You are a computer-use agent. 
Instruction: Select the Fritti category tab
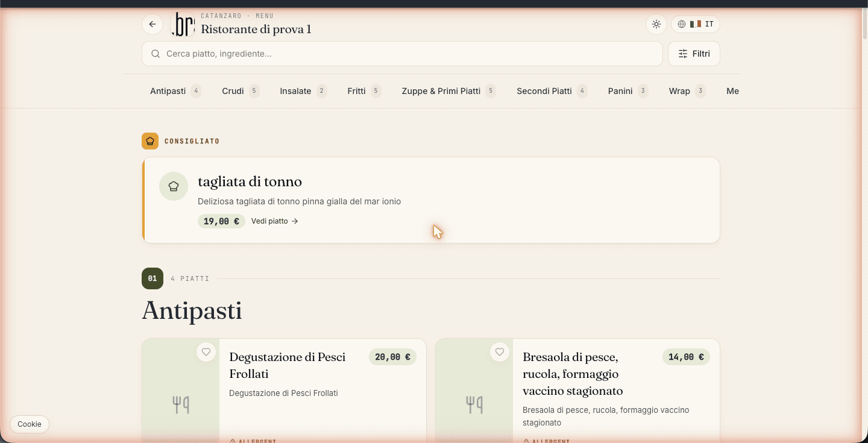(364, 91)
